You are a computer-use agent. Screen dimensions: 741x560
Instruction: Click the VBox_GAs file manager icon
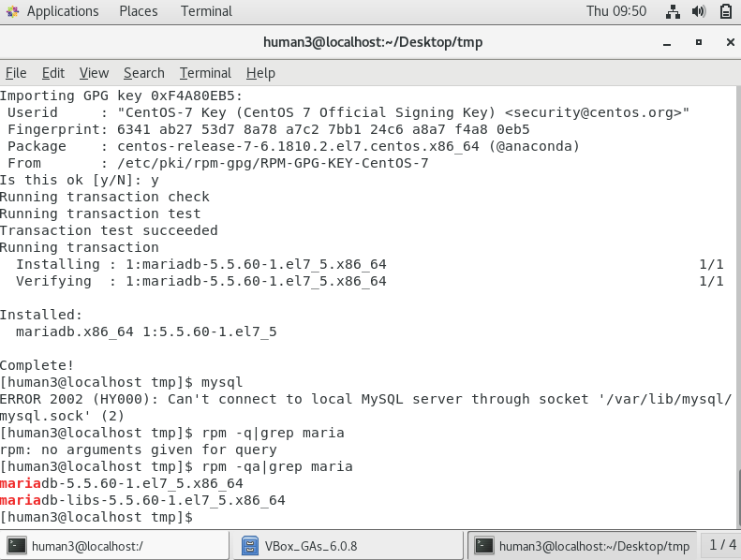point(249,546)
